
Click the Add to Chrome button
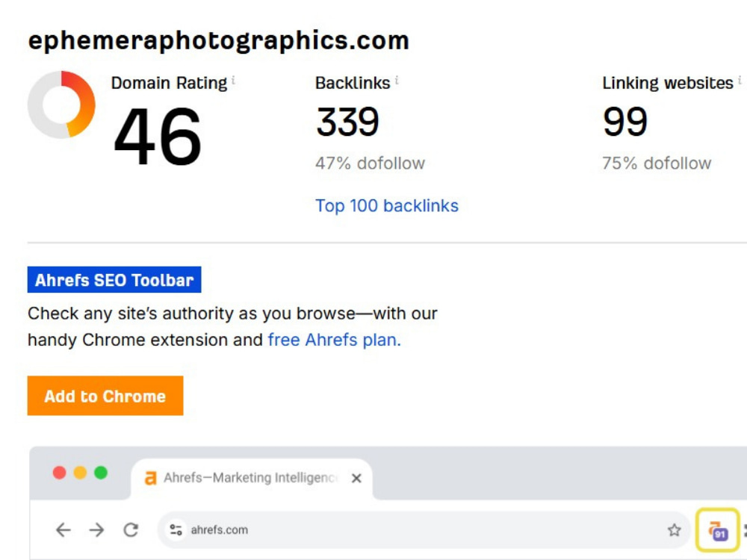[105, 396]
